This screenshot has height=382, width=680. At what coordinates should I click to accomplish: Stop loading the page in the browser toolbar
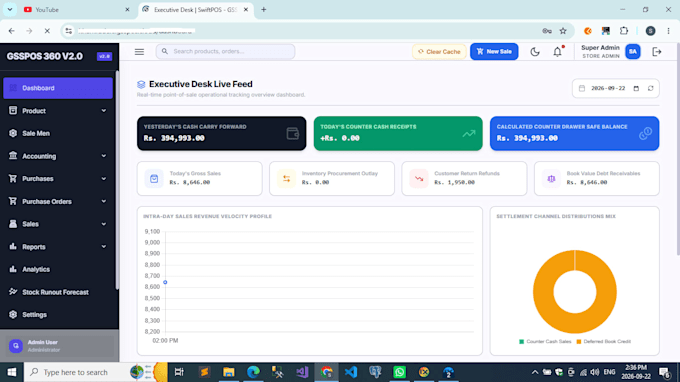pos(47,31)
